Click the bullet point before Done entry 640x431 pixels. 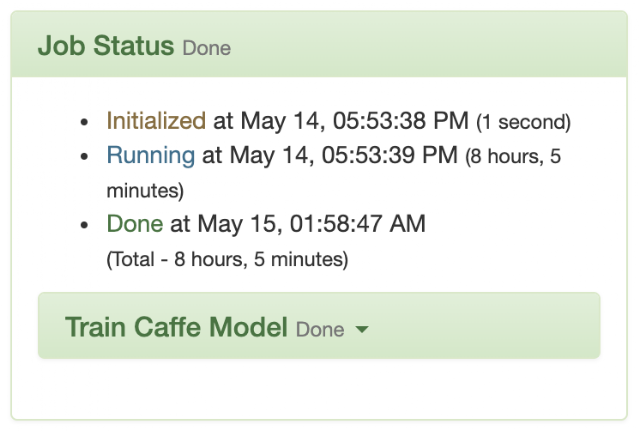pyautogui.click(x=84, y=224)
